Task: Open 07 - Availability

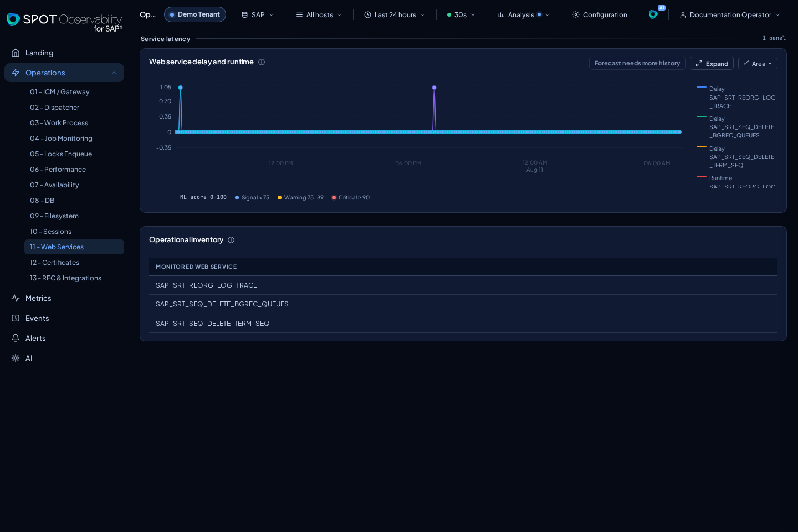Action: click(x=74, y=185)
